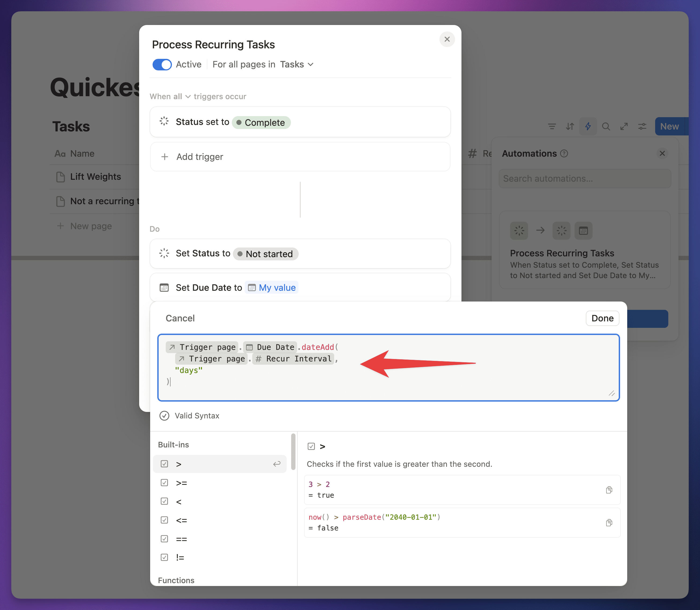Viewport: 700px width, 610px height.
Task: Select the == operator in Built-ins list
Action: pyautogui.click(x=219, y=539)
